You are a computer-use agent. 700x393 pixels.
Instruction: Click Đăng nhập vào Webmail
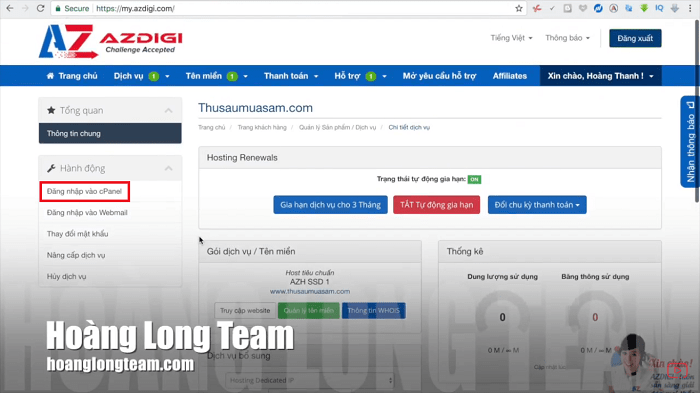(87, 213)
